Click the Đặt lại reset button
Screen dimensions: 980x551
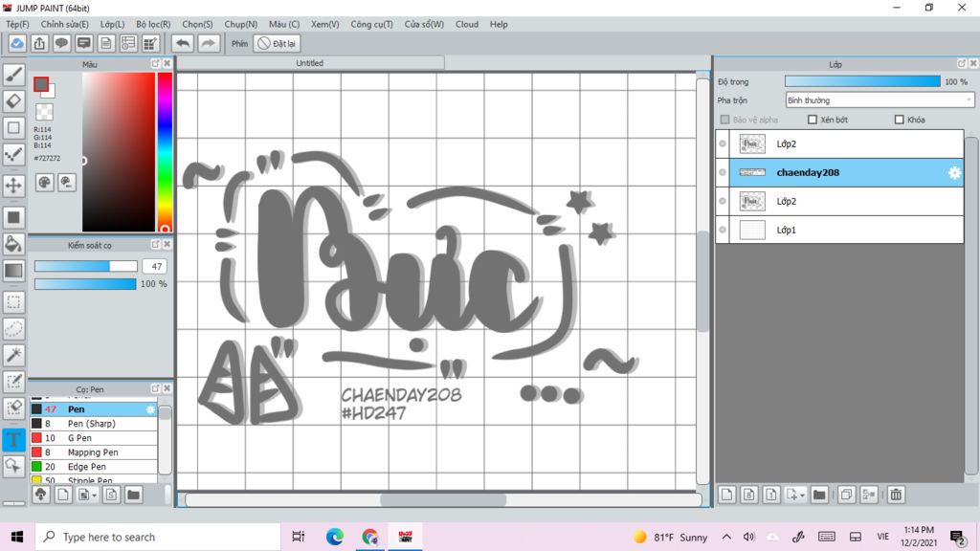click(277, 44)
